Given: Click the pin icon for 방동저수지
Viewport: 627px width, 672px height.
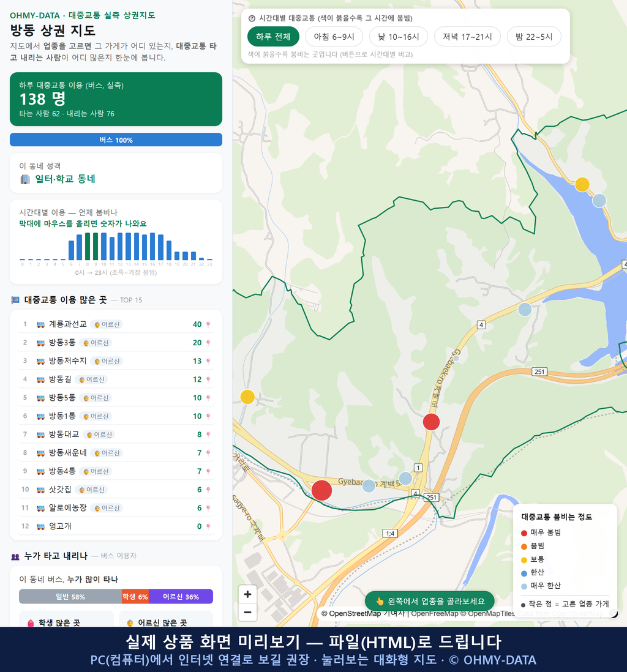Looking at the screenshot, I should pyautogui.click(x=208, y=361).
